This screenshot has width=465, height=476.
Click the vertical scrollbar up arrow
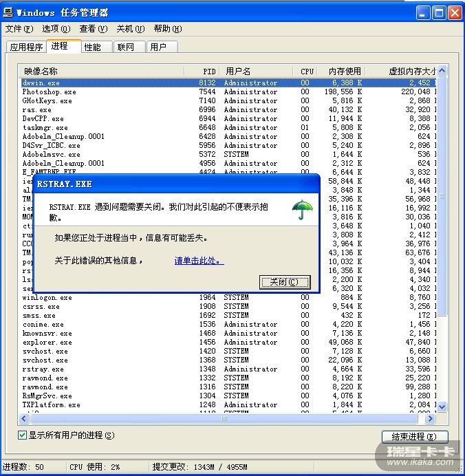pyautogui.click(x=442, y=71)
